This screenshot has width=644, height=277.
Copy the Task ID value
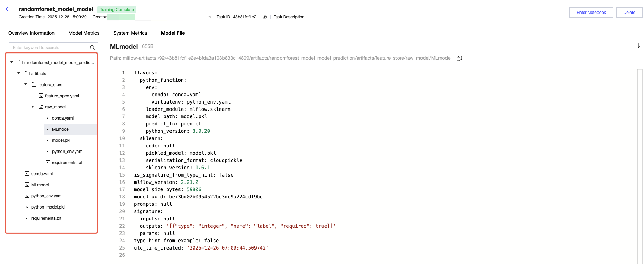point(265,17)
